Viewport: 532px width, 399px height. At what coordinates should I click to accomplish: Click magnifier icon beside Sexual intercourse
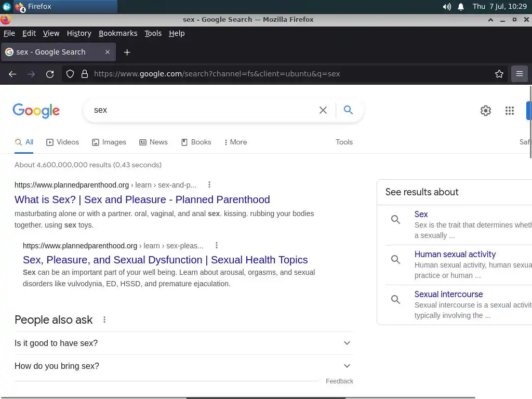click(x=395, y=300)
